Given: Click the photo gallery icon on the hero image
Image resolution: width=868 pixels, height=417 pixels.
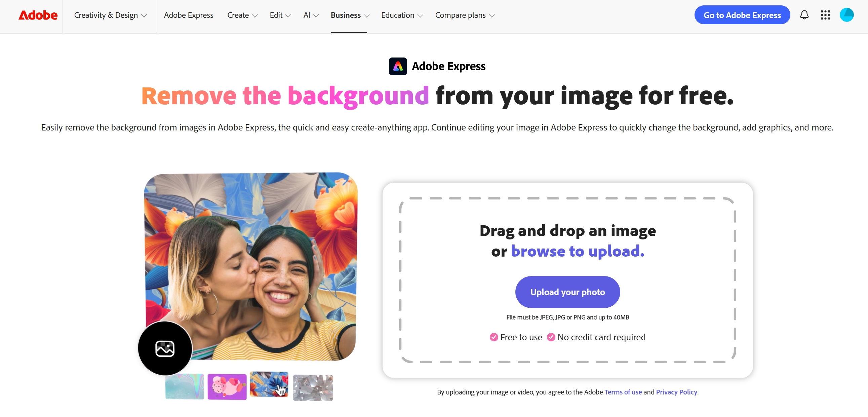Looking at the screenshot, I should click(x=165, y=349).
